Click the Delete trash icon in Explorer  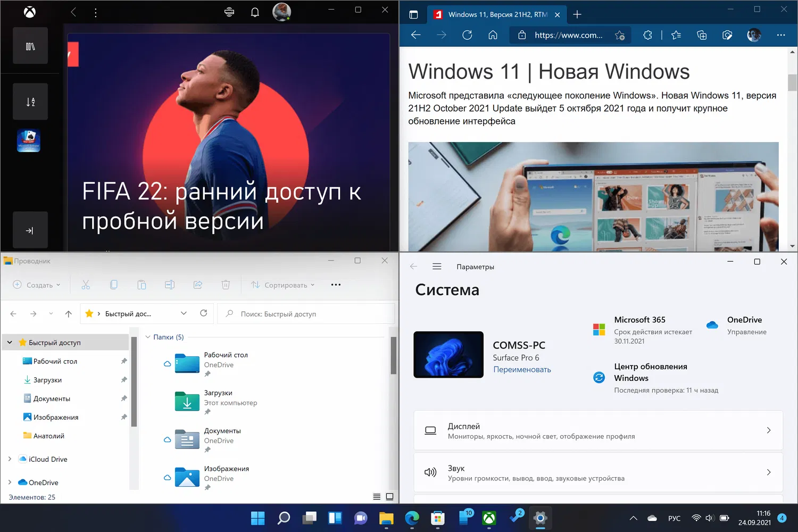click(226, 285)
